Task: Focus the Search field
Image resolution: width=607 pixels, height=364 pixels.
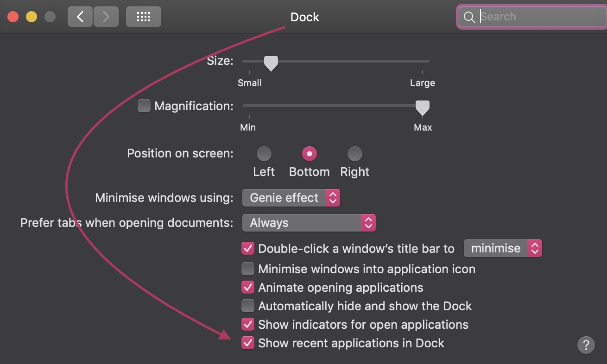Action: pos(532,17)
